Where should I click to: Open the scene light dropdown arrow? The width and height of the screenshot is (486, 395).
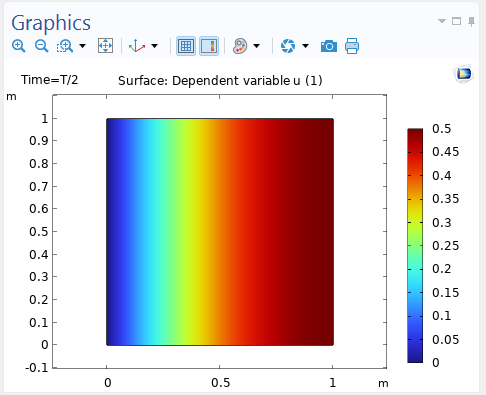256,46
